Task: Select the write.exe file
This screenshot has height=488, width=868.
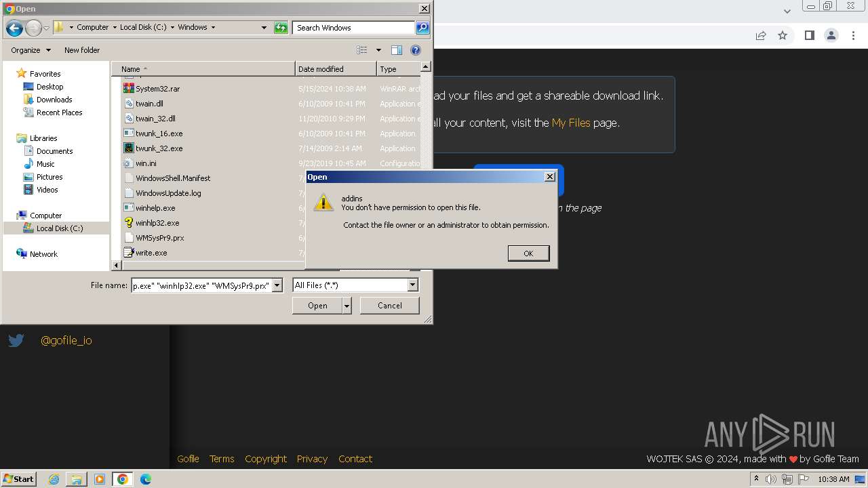Action: (151, 253)
